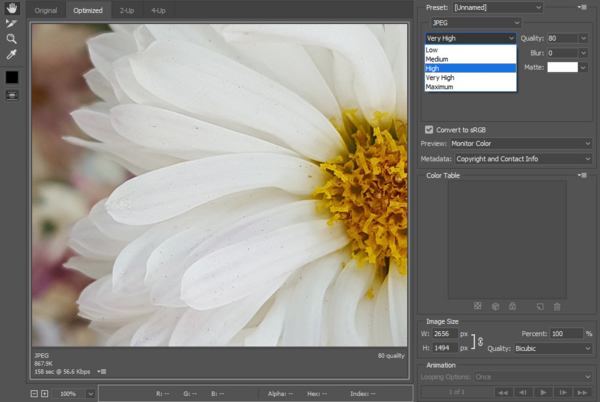This screenshot has width=600, height=402.
Task: Click play animation button
Action: tap(543, 392)
